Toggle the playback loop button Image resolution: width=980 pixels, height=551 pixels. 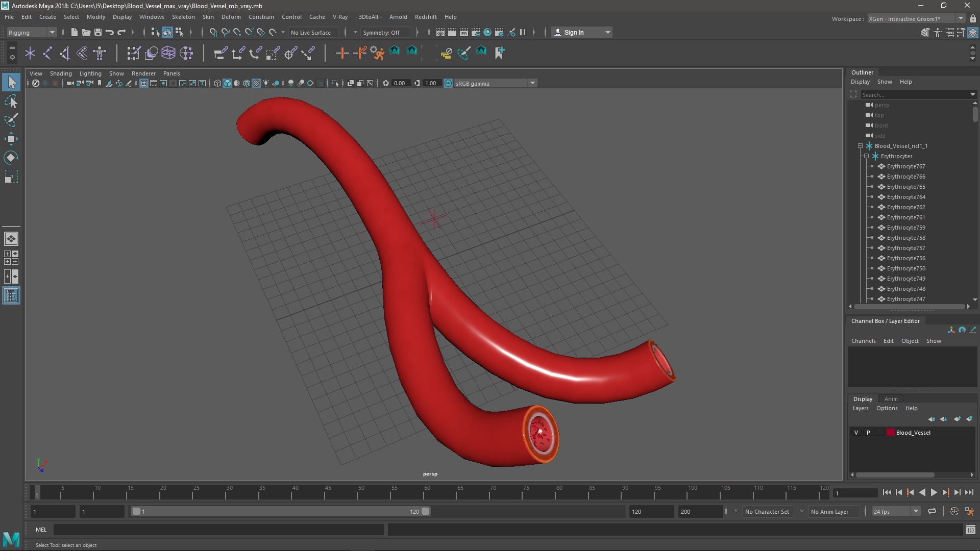point(932,511)
